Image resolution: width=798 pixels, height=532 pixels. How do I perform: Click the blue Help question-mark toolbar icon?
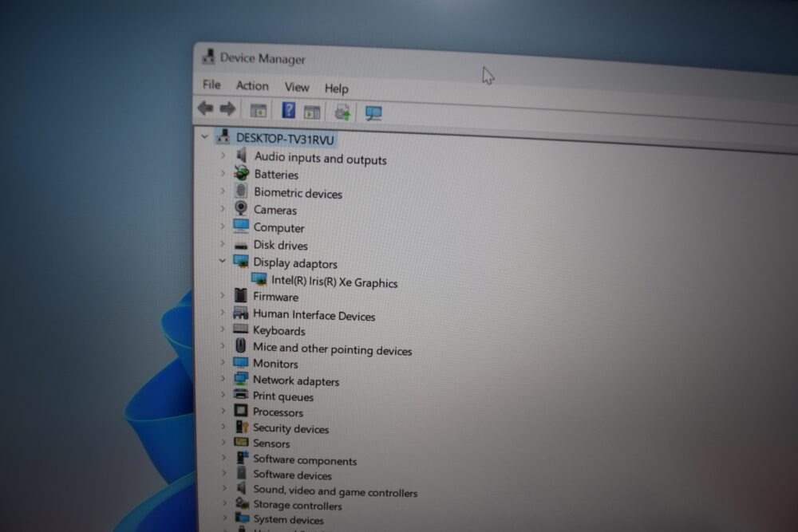coord(289,110)
